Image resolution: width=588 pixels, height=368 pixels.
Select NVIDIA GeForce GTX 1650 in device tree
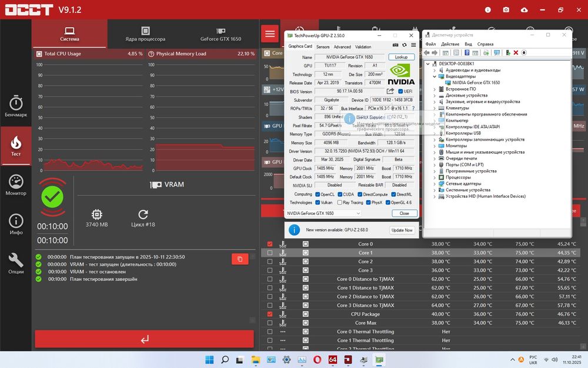click(476, 82)
